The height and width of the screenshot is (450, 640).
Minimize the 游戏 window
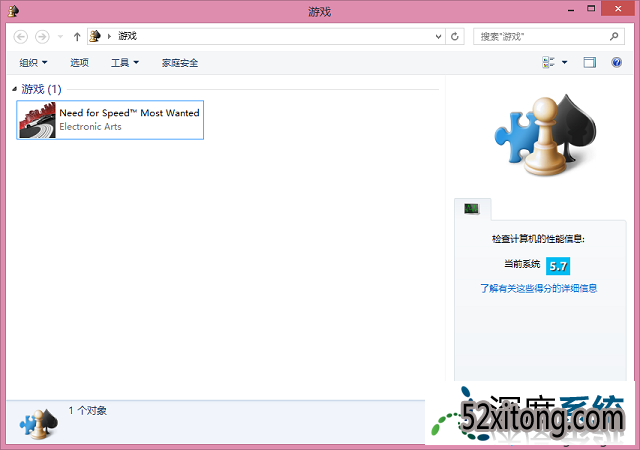point(571,9)
